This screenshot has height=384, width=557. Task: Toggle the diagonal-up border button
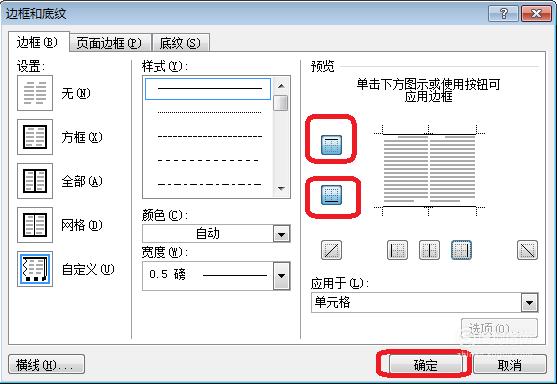(331, 250)
